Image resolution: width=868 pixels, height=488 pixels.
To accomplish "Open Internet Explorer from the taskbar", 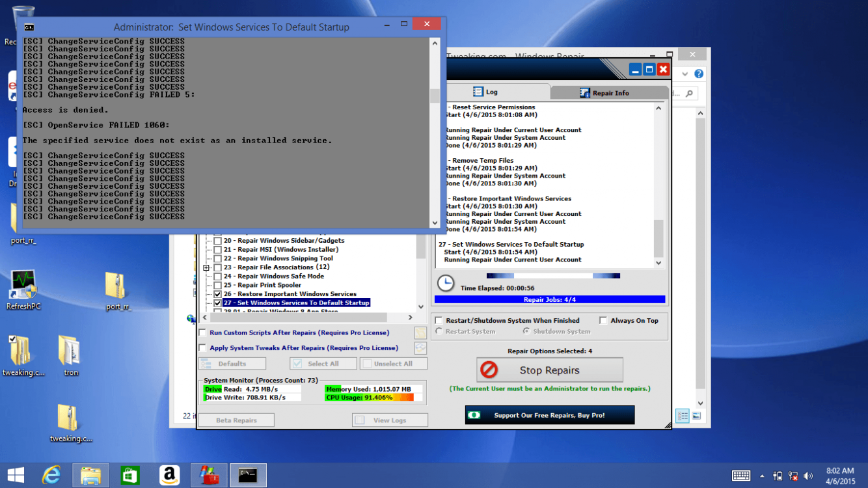I will [x=51, y=476].
